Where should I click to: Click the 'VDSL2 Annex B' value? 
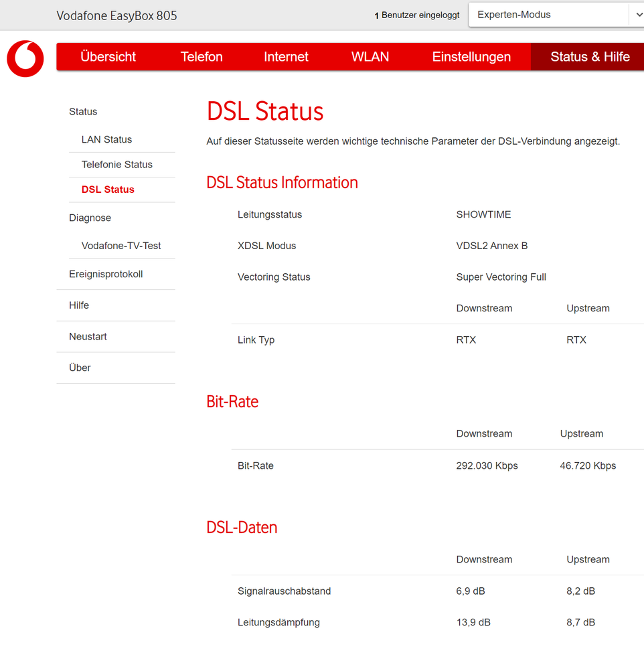pyautogui.click(x=492, y=246)
